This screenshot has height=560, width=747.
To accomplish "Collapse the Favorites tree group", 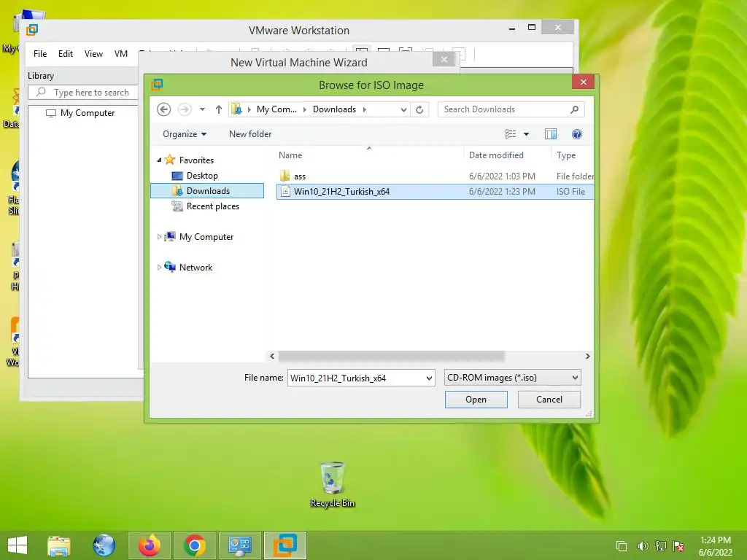I will coord(159,160).
